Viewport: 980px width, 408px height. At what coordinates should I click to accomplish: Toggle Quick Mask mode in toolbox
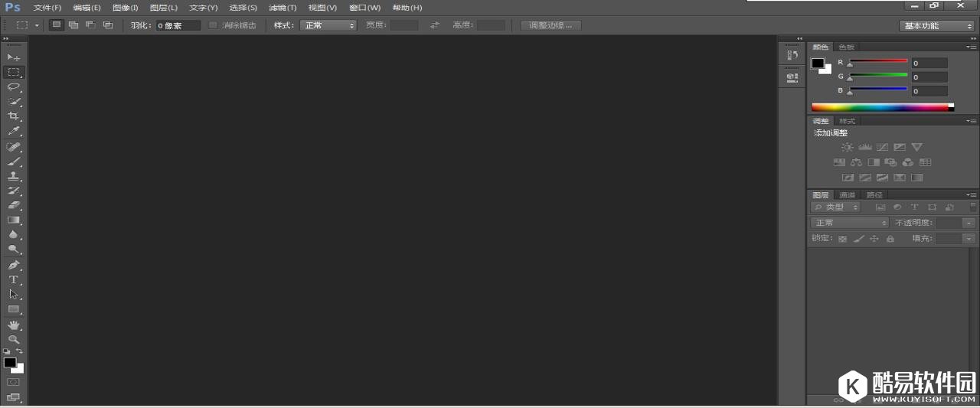13,381
